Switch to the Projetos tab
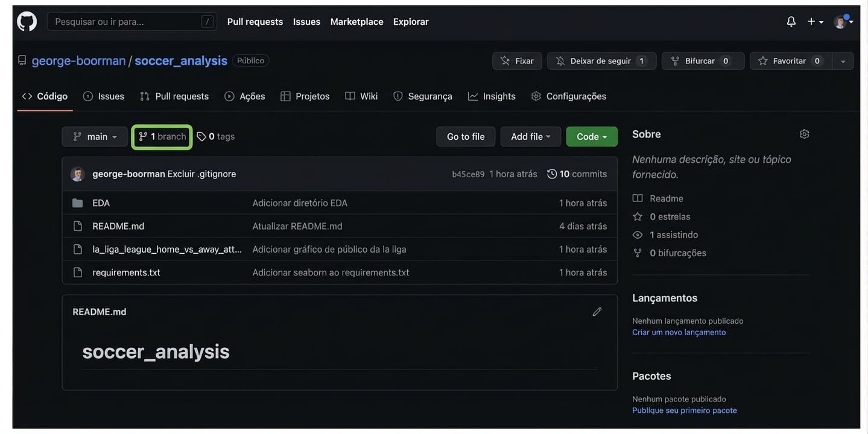The image size is (868, 434). tap(305, 96)
